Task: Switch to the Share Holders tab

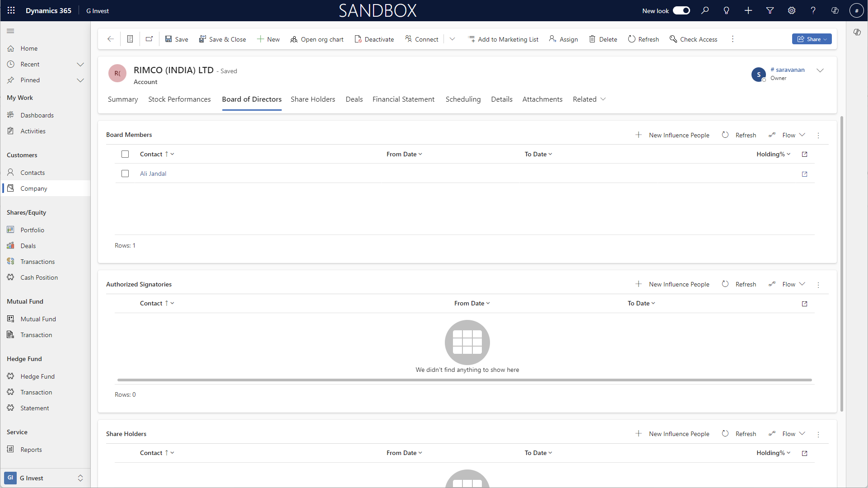Action: [x=313, y=99]
